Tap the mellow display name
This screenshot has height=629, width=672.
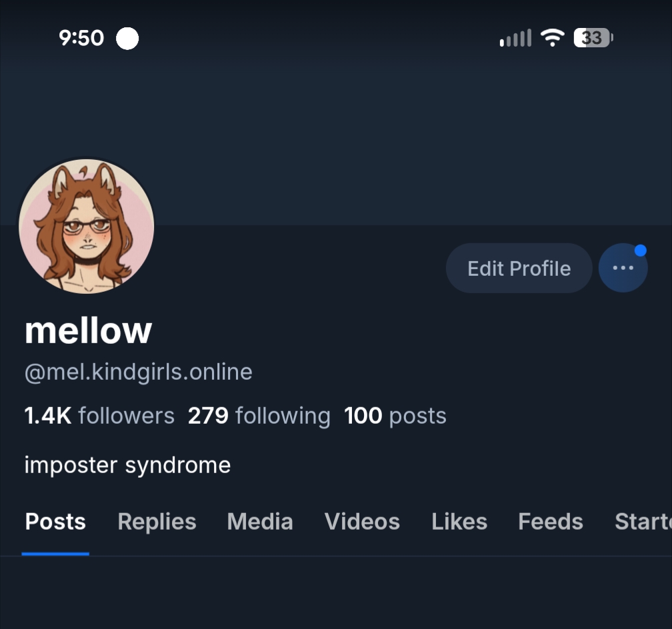pos(88,330)
